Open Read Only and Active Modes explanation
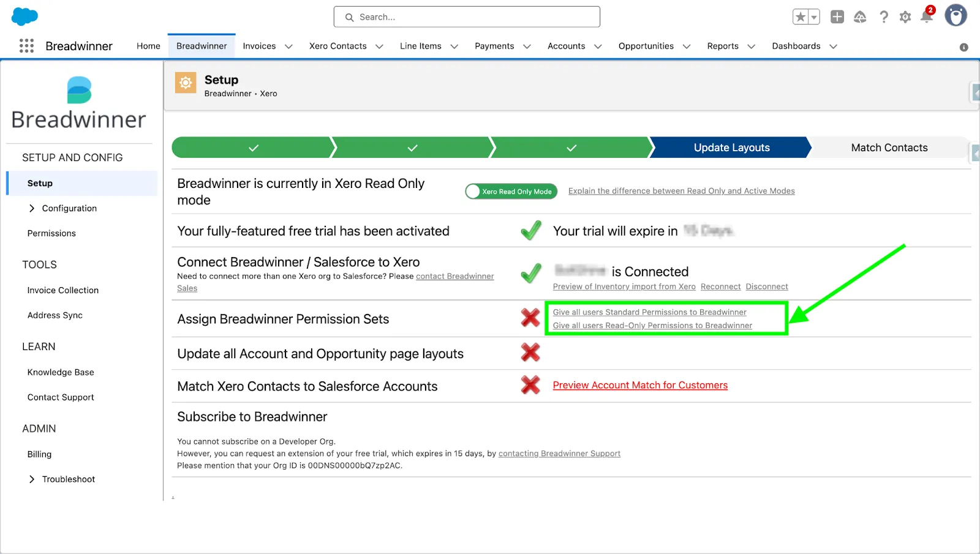Screen dimensions: 980x554 [x=681, y=191]
